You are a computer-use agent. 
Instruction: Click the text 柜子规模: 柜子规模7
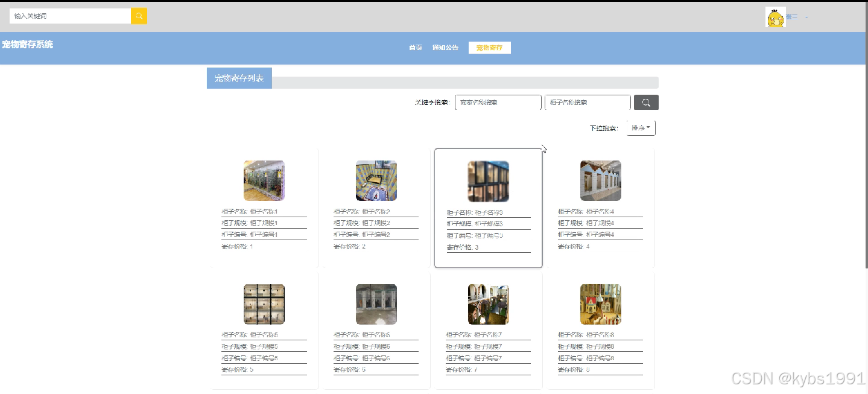click(474, 346)
